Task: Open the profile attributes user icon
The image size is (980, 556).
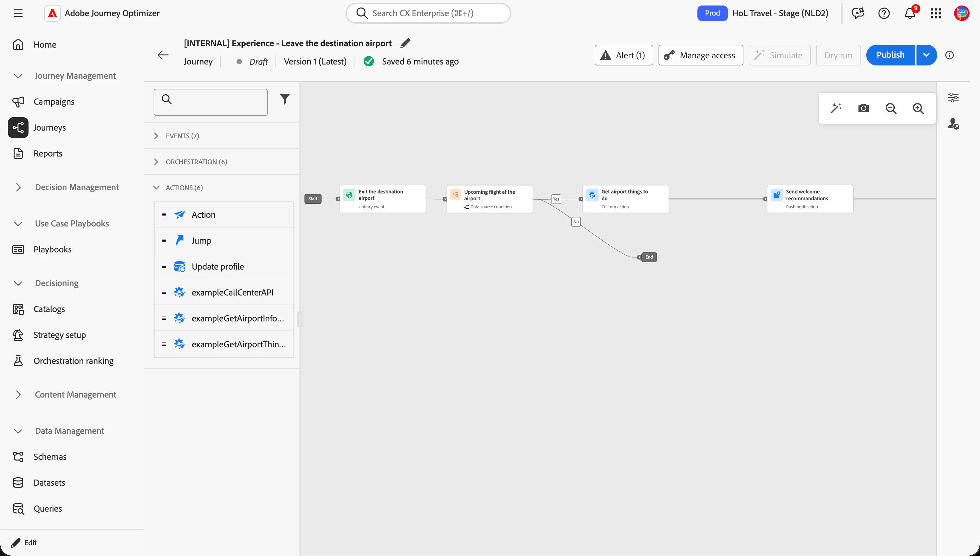Action: tap(953, 124)
